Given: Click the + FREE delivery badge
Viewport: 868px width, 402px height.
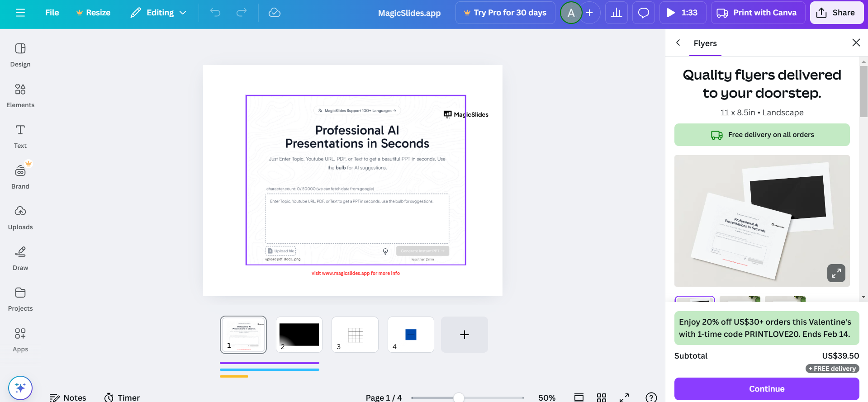Looking at the screenshot, I should coord(832,369).
